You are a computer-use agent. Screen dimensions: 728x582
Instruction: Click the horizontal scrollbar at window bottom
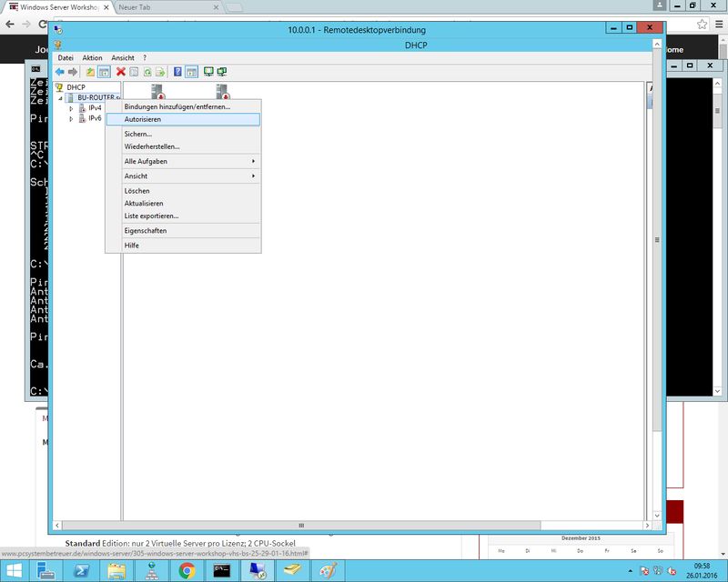click(300, 525)
